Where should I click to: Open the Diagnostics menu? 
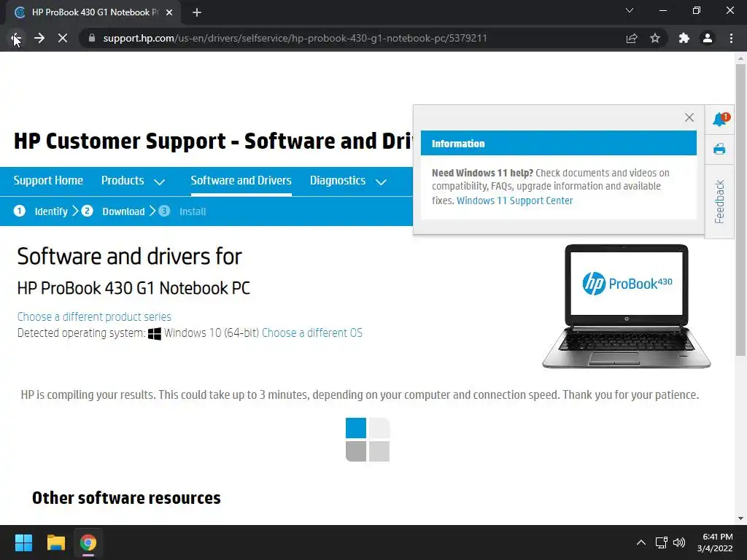coord(338,181)
